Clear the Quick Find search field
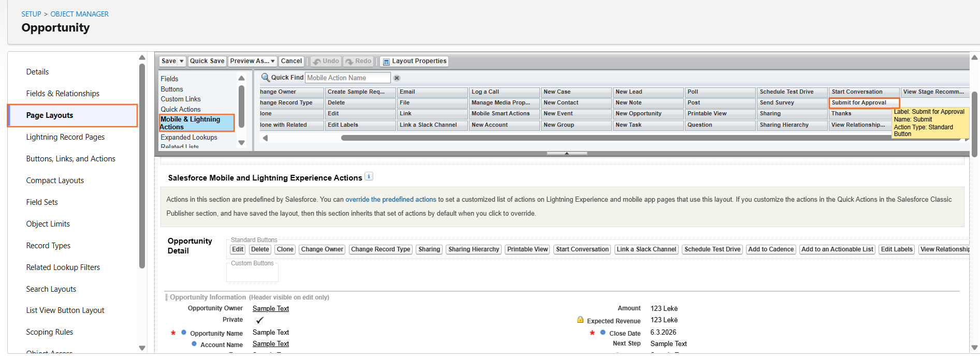The image size is (980, 360). click(x=397, y=78)
